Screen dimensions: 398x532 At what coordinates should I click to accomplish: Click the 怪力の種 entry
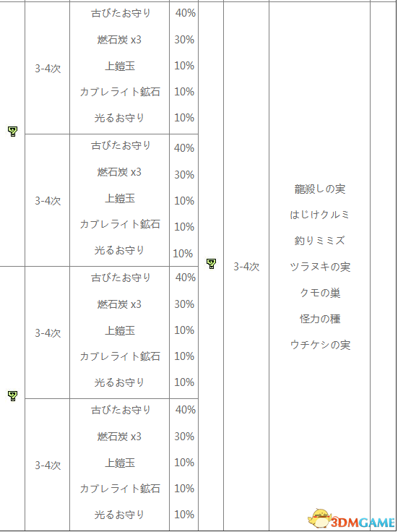point(320,319)
